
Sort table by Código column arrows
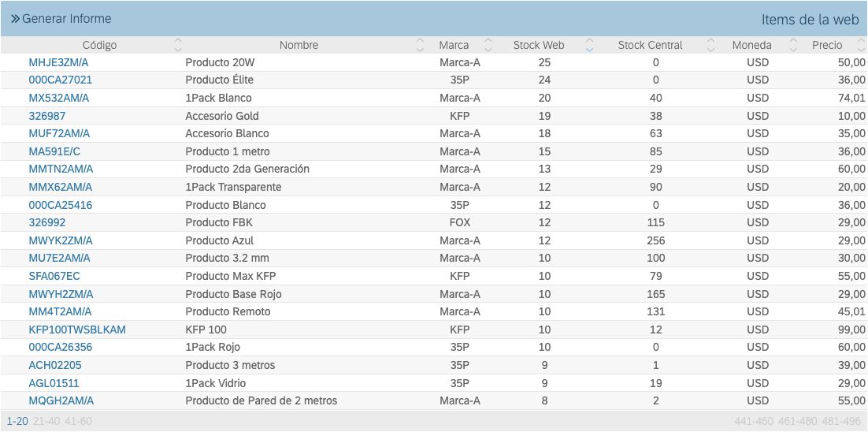177,45
